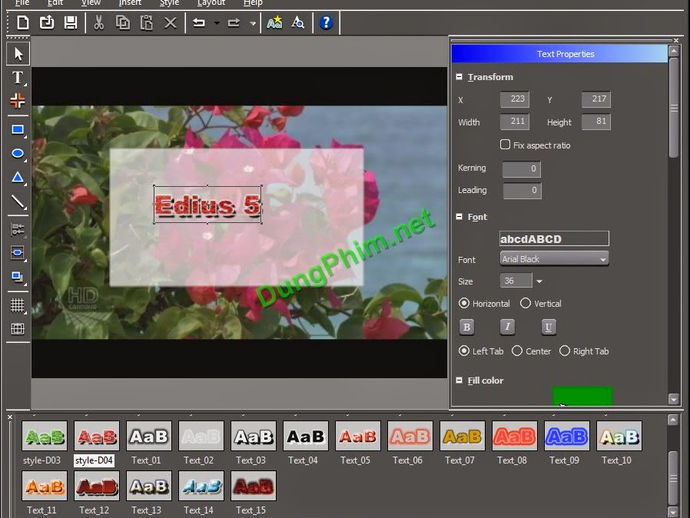Screen dimensions: 690x518
Task: Collapse the Transform section
Action: (x=459, y=77)
